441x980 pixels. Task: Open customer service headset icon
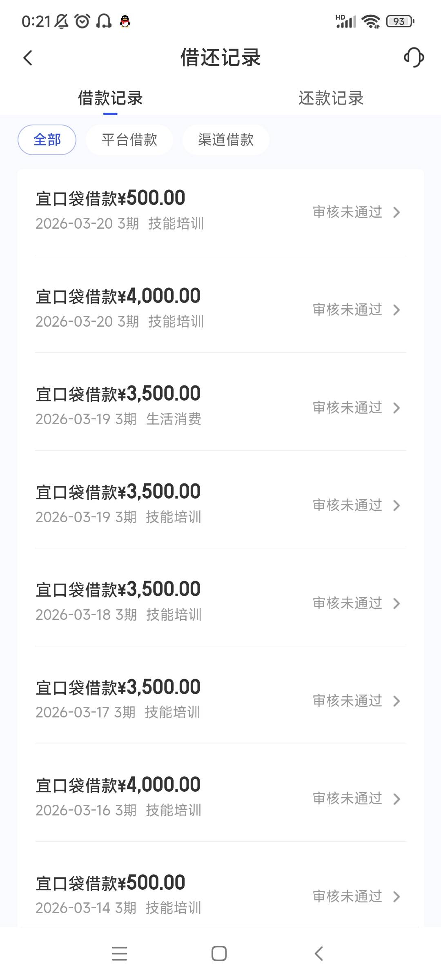(414, 57)
